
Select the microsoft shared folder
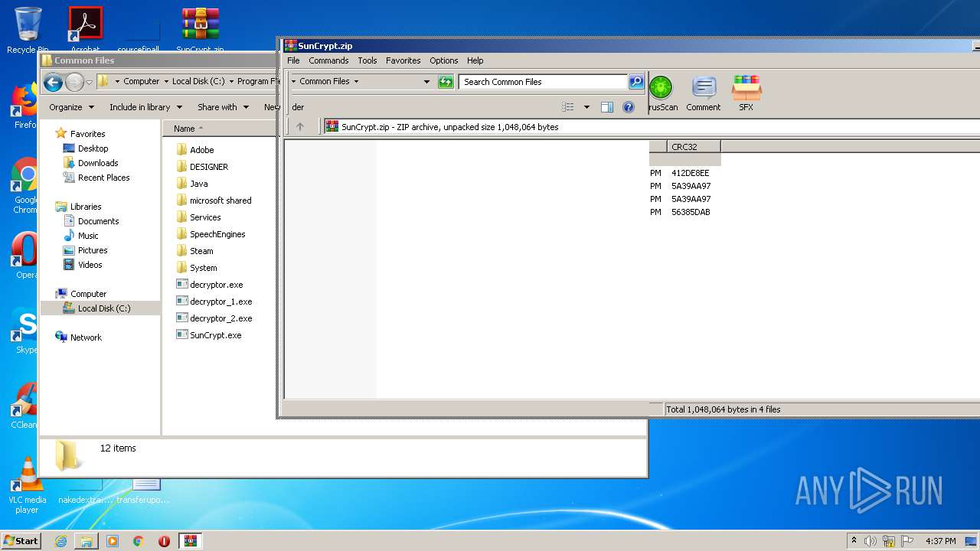pos(220,201)
